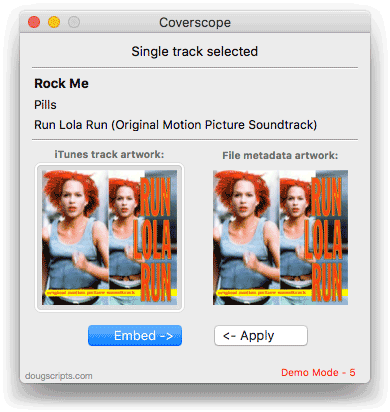
Task: Click the File metadata artwork label
Action: (280, 155)
